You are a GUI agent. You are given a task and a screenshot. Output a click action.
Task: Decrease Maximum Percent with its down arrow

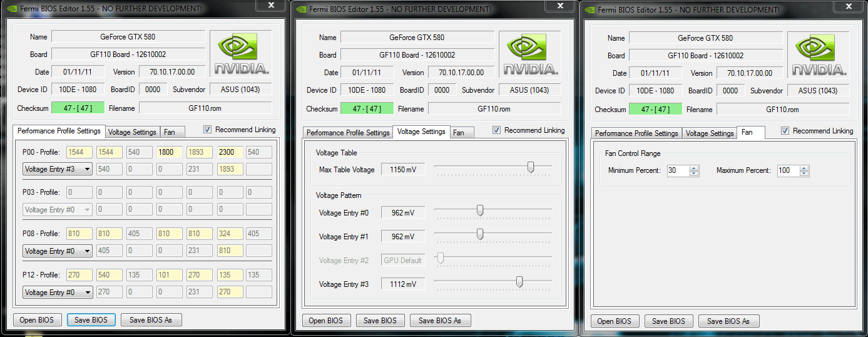[x=804, y=173]
